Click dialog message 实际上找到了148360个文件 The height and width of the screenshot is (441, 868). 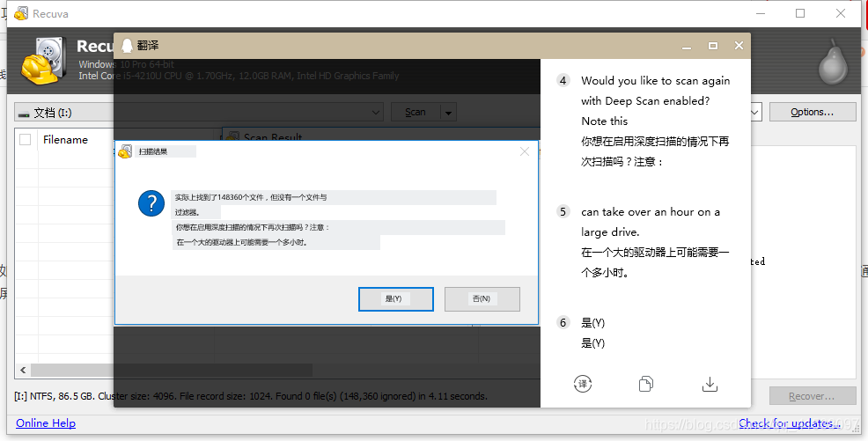coord(251,197)
